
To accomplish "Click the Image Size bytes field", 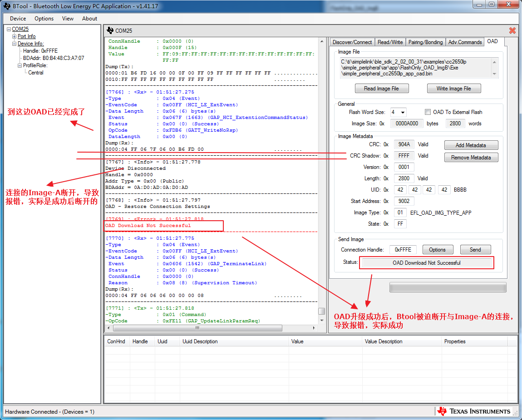I will click(407, 124).
